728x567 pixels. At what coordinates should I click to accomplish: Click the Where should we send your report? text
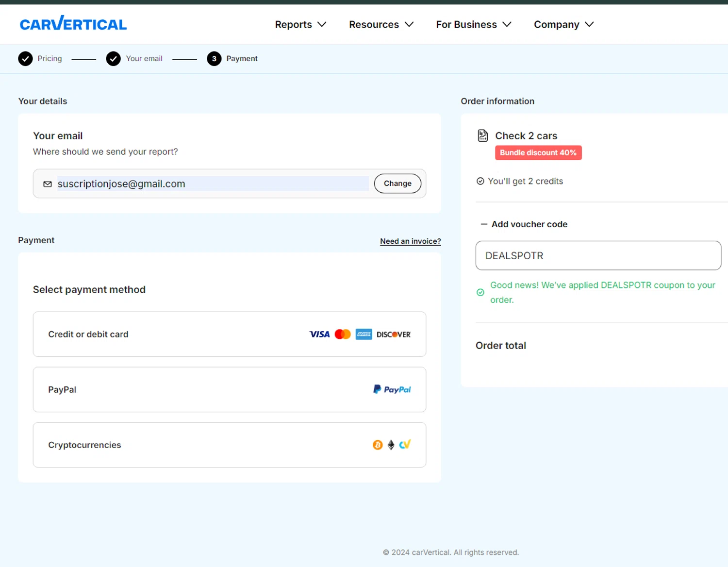(105, 152)
